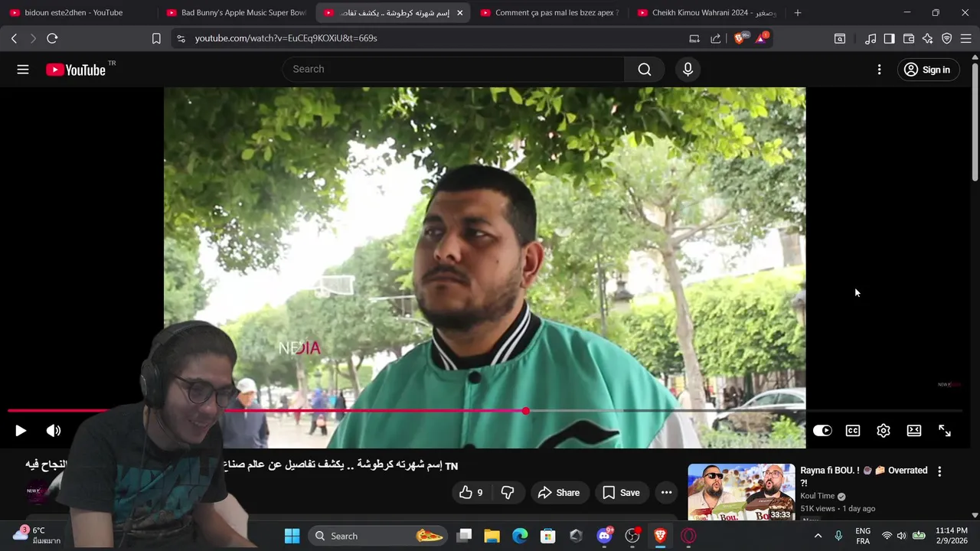
Task: Open Brave VPN shield icon
Action: click(x=947, y=38)
